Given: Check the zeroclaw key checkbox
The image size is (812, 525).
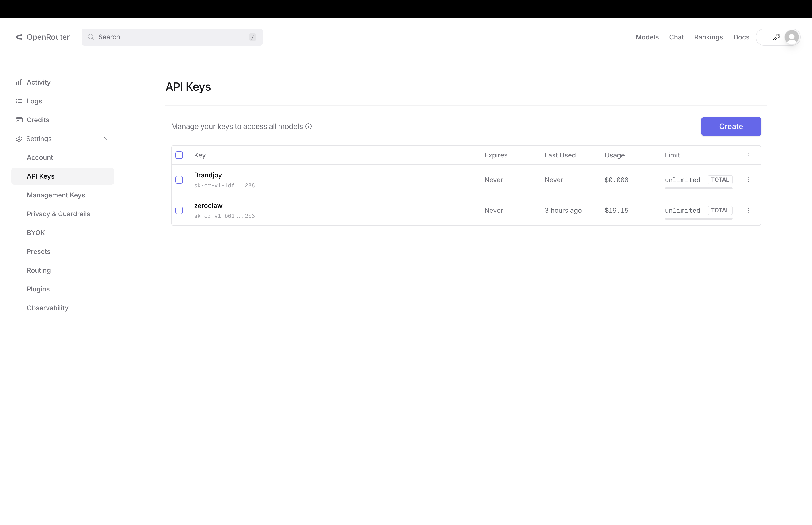Looking at the screenshot, I should pyautogui.click(x=179, y=210).
